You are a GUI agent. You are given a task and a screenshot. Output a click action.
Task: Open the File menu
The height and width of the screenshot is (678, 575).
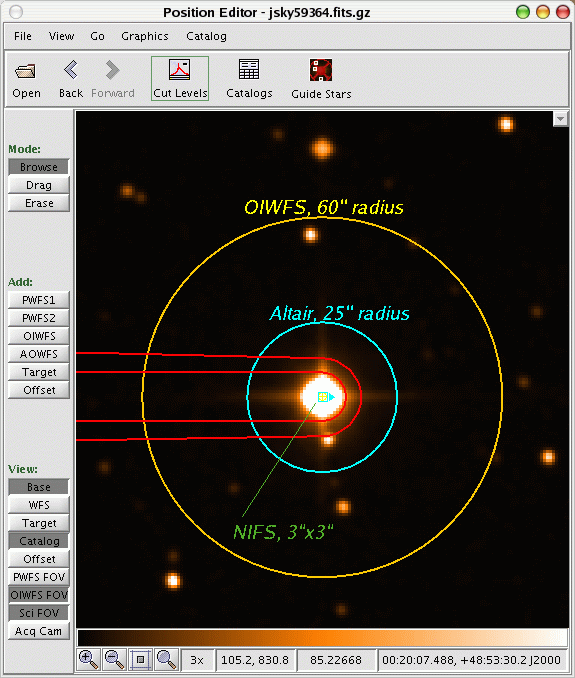(x=22, y=36)
